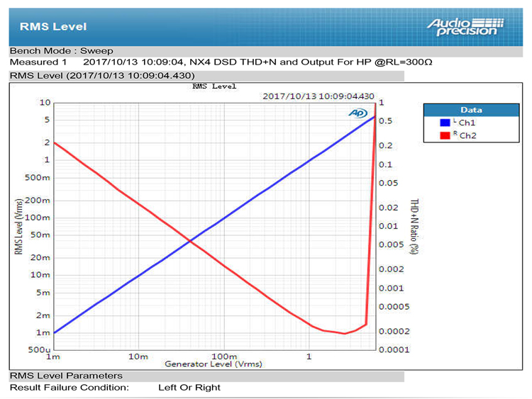Click the RMS Level (Vrms) left axis label
Screen dimensions: 532x399
[x=18, y=225]
